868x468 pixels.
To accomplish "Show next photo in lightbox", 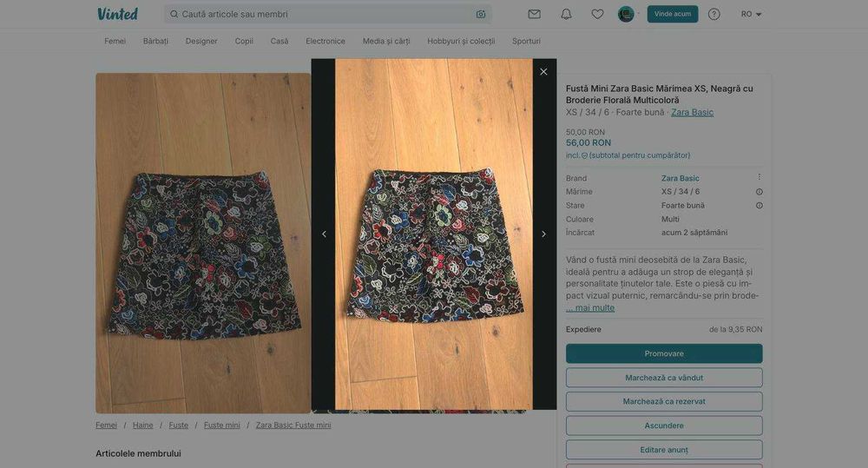I will [543, 234].
